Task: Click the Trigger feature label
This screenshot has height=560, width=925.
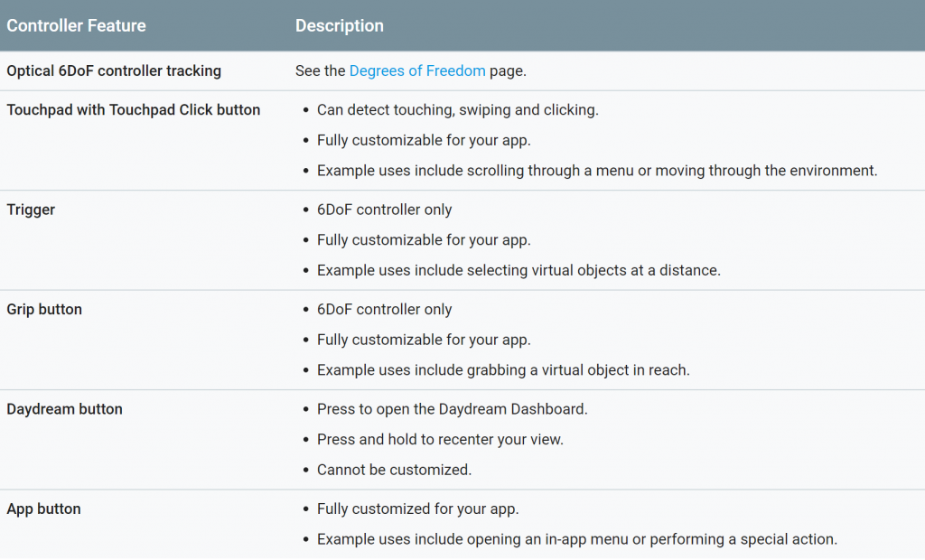Action: click(x=31, y=210)
